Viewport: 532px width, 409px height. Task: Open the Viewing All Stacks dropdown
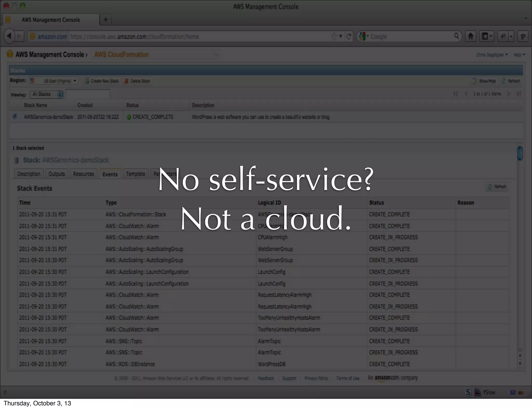(46, 94)
